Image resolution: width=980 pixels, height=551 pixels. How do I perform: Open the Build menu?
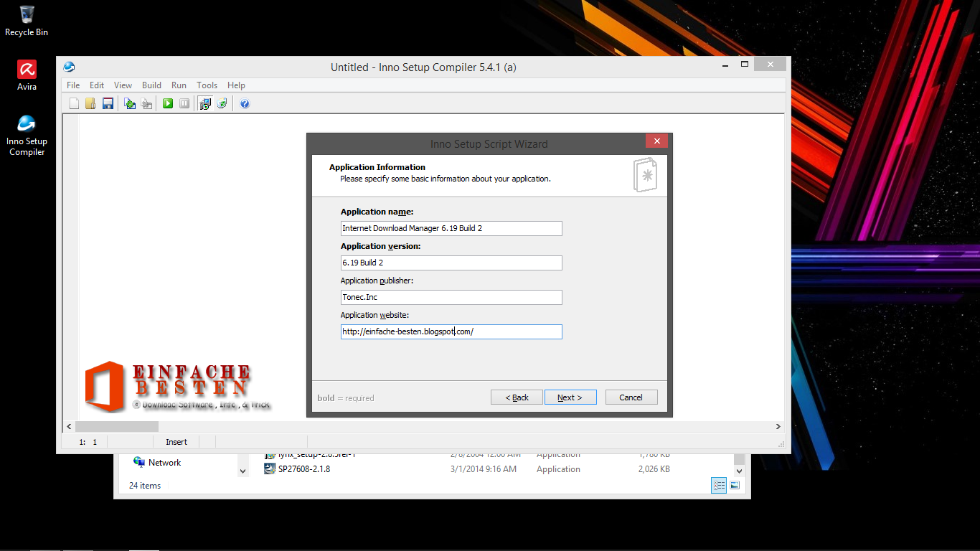151,85
